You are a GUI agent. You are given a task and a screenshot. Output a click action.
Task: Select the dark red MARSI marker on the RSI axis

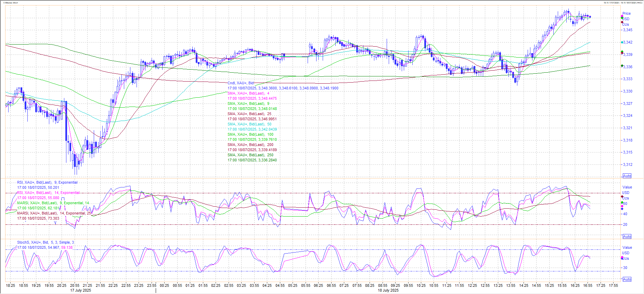click(622, 197)
